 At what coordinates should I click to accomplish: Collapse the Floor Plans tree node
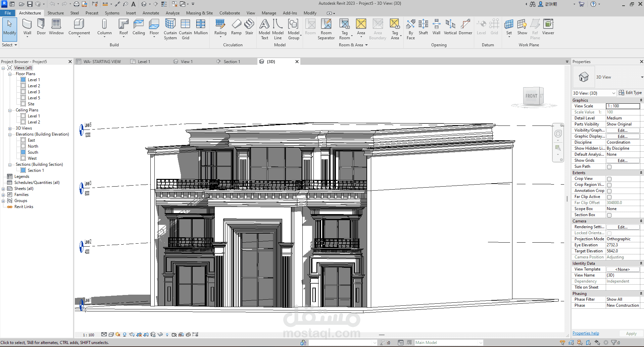click(10, 74)
